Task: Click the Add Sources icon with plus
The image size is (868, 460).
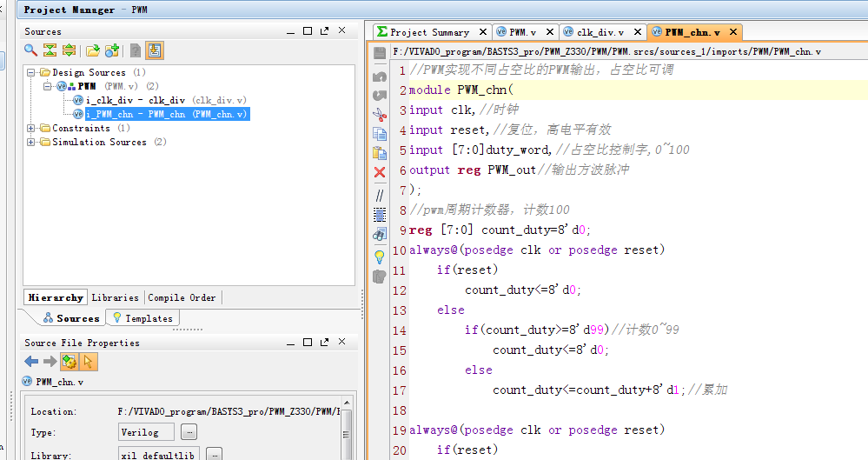Action: click(112, 50)
